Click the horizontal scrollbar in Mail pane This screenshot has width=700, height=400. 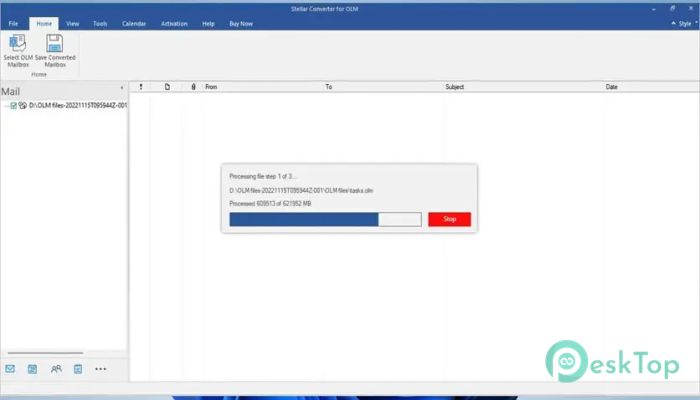click(x=45, y=353)
